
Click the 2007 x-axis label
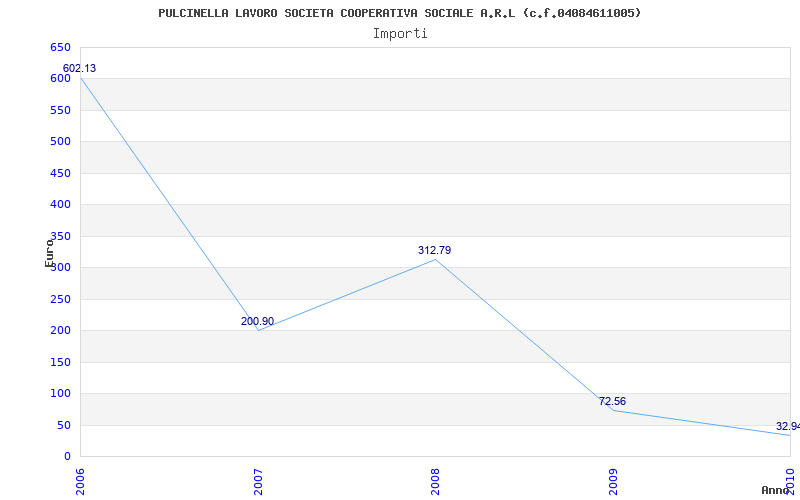[258, 482]
